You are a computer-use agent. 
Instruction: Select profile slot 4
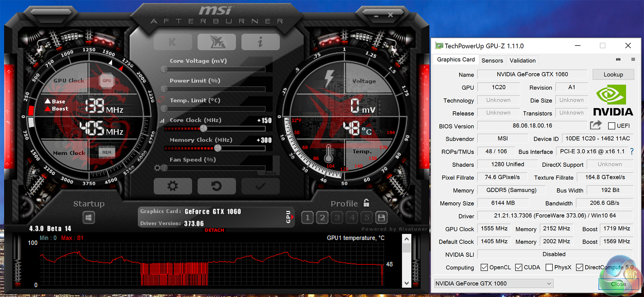[x=352, y=218]
